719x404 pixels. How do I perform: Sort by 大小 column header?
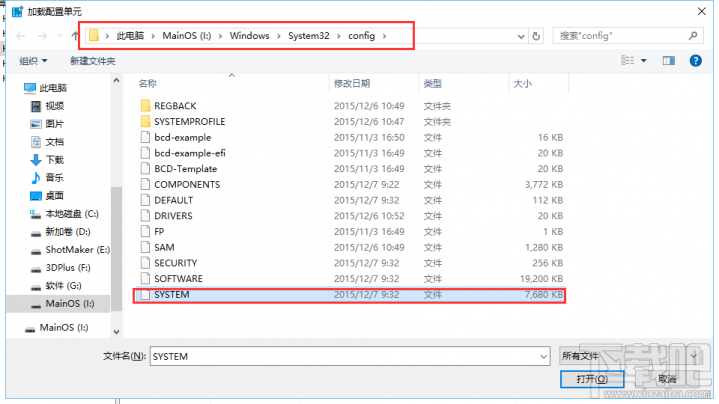pyautogui.click(x=522, y=83)
